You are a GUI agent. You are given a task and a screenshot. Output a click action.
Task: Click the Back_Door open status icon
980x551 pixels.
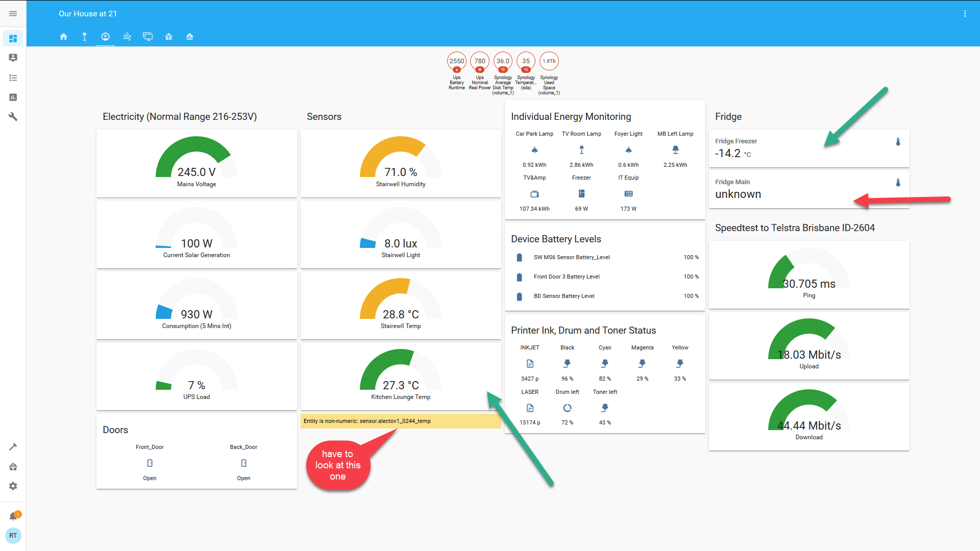pos(243,463)
